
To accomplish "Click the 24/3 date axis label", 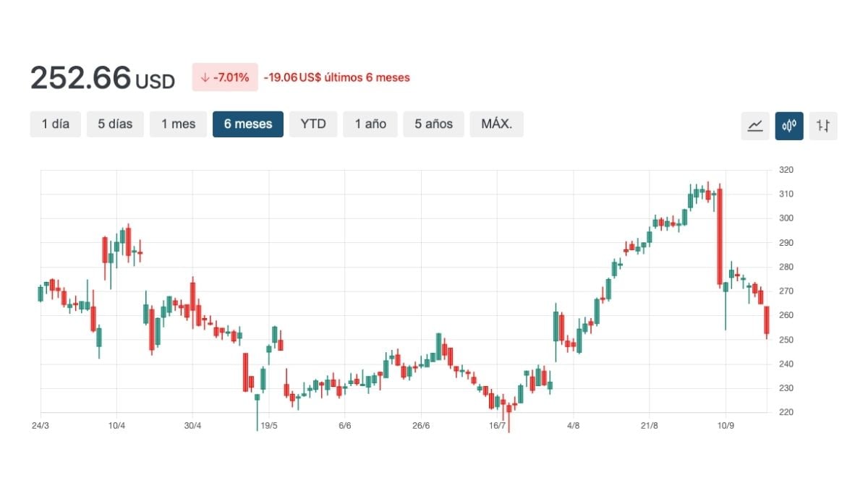I will pos(41,425).
